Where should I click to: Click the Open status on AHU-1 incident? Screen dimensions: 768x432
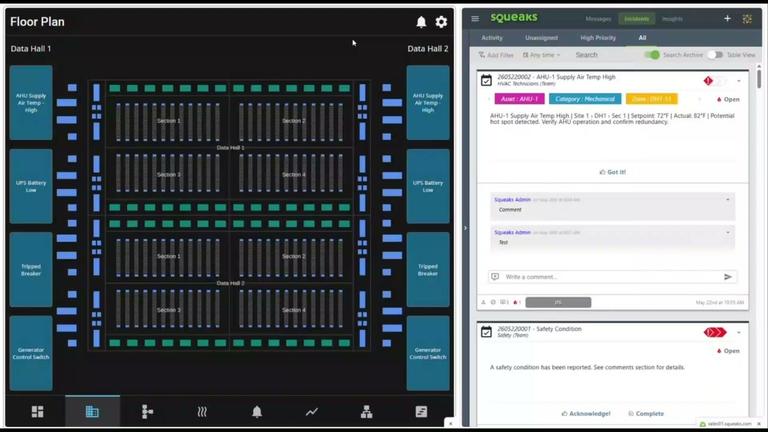728,99
